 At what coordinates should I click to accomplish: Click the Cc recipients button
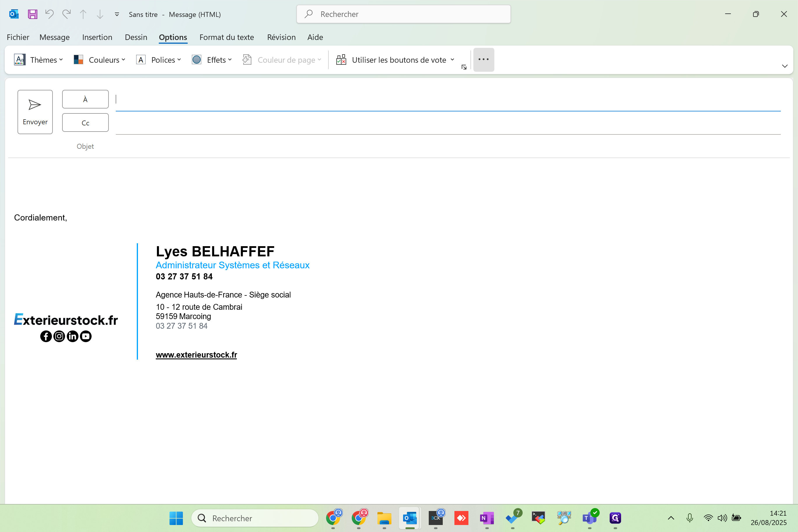tap(85, 123)
